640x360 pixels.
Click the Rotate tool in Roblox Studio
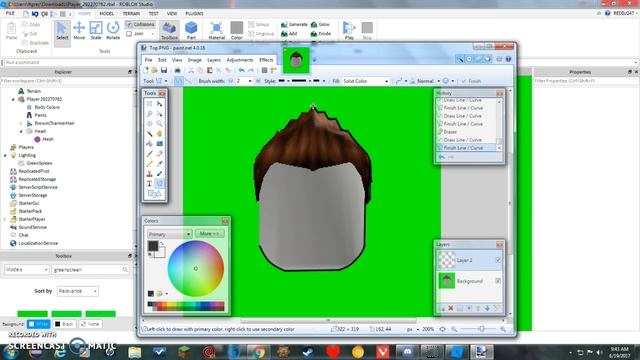coord(113,31)
